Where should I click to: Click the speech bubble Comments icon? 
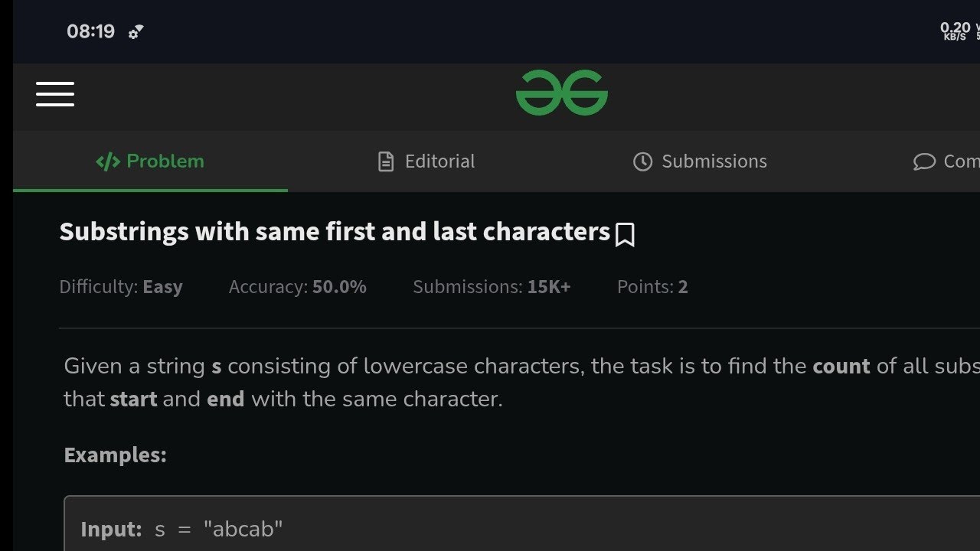924,162
